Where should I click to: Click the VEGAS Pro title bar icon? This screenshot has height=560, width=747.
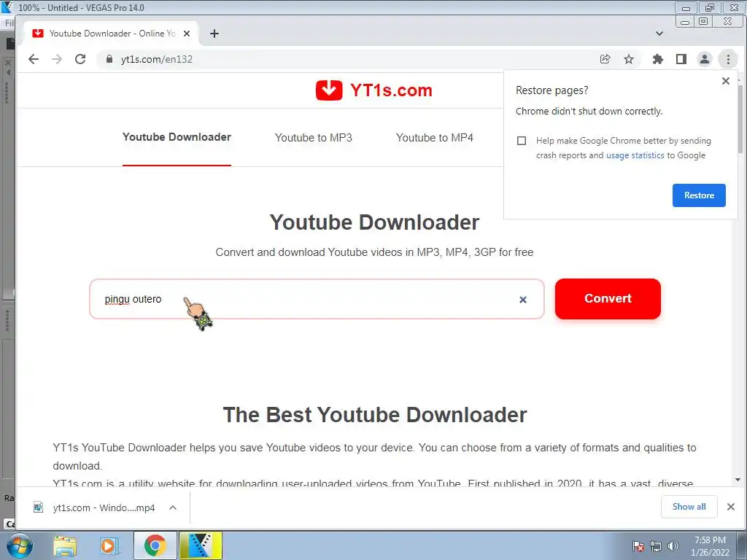[7, 7]
